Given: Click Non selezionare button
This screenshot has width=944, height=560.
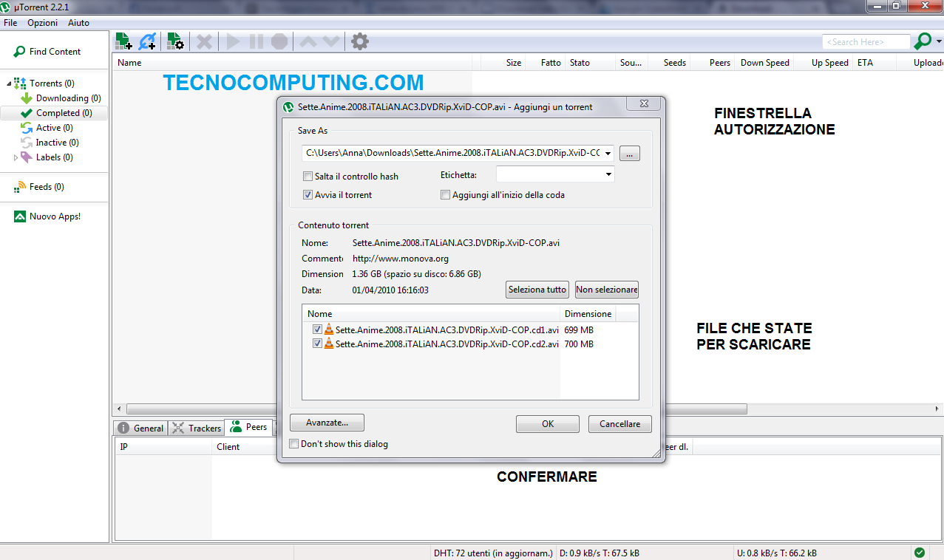Looking at the screenshot, I should pyautogui.click(x=607, y=290).
